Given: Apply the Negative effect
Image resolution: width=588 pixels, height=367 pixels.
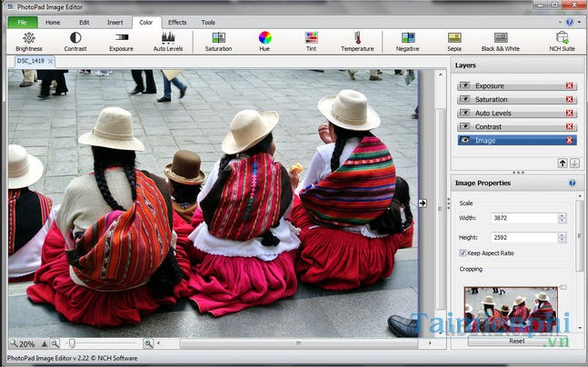Looking at the screenshot, I should tap(408, 41).
